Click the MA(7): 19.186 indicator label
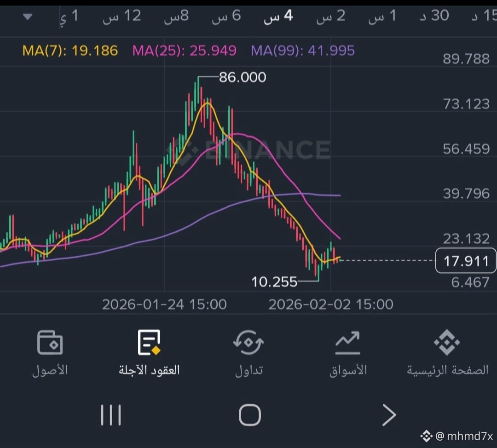 pos(70,51)
